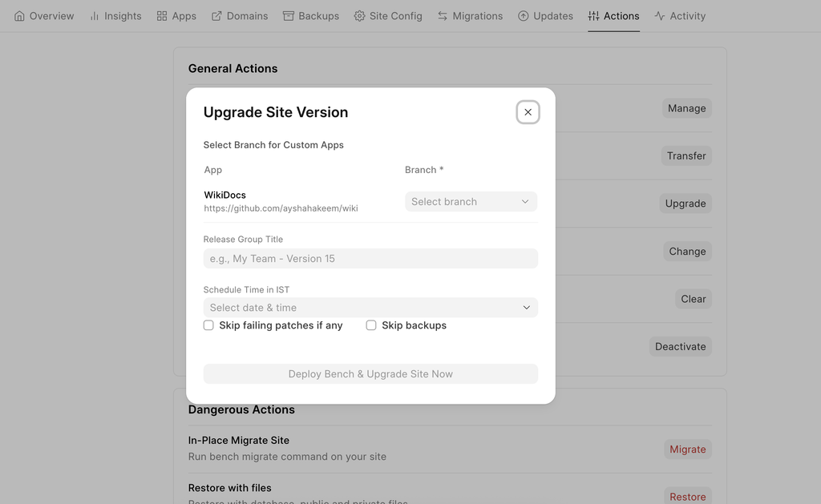
Task: Close the Upgrade Site Version dialog
Action: coord(528,112)
